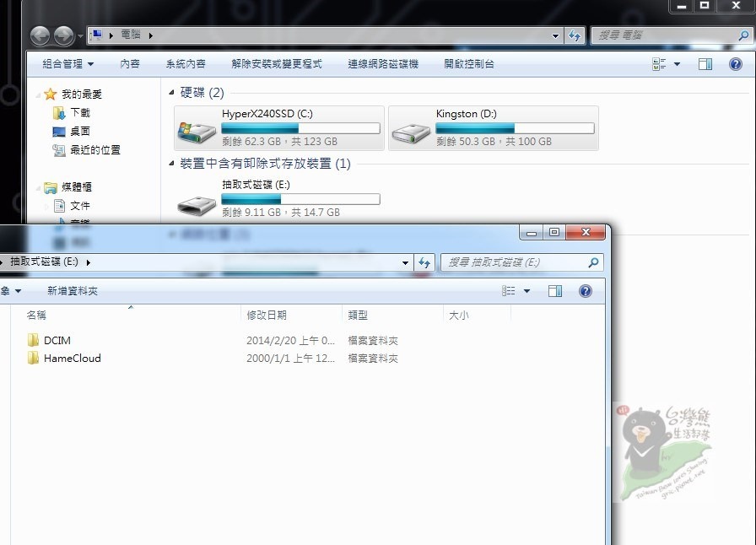Image resolution: width=756 pixels, height=545 pixels.
Task: Select 媒體櫃 in the navigation pane
Action: (76, 187)
